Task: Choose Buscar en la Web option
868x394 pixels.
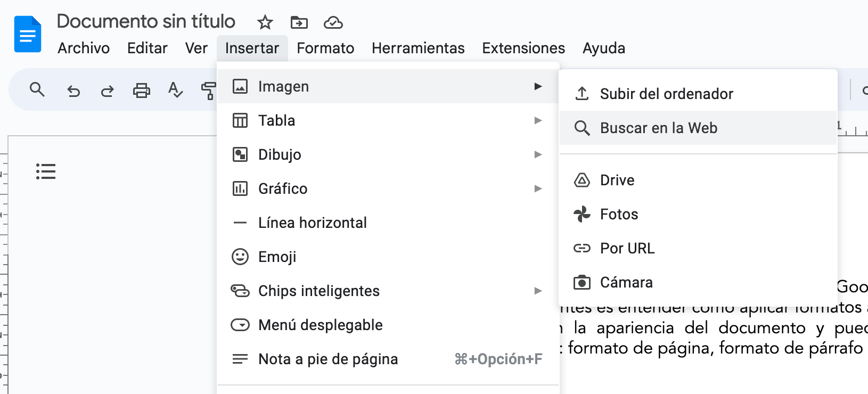Action: tap(658, 128)
